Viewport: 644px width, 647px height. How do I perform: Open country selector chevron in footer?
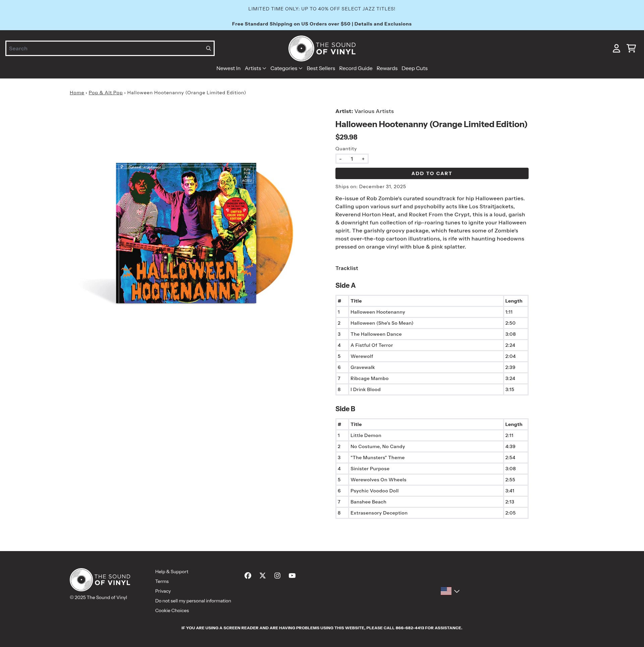457,591
